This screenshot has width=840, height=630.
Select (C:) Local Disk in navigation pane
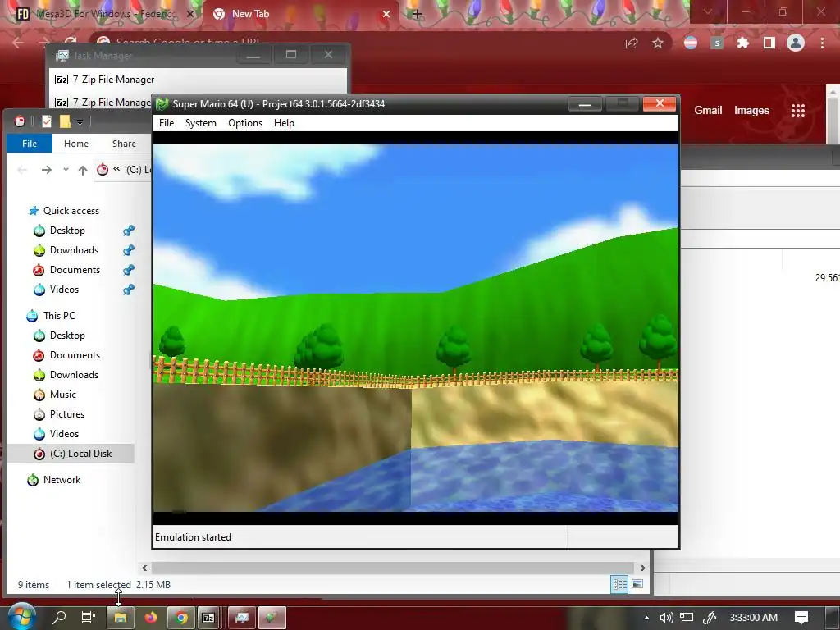pyautogui.click(x=71, y=454)
